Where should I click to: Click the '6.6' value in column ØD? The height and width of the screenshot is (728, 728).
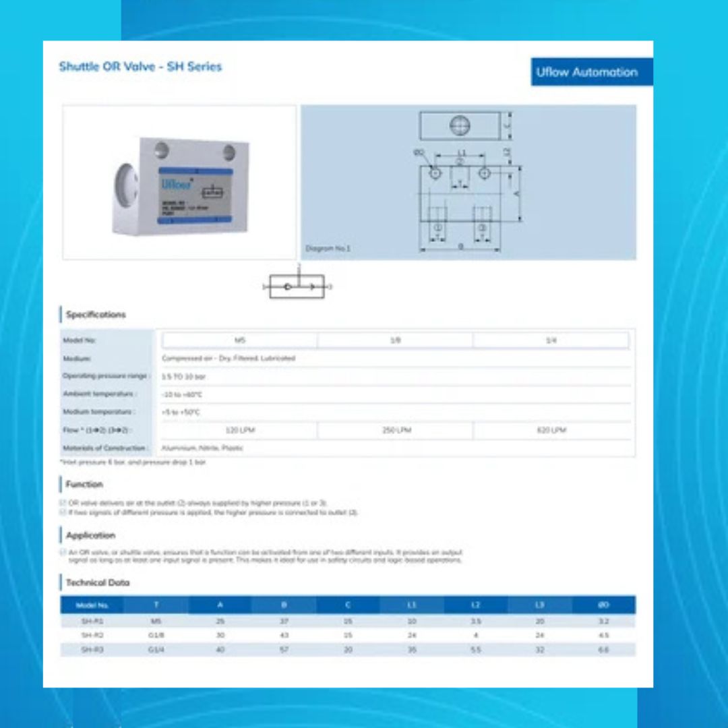pos(603,650)
